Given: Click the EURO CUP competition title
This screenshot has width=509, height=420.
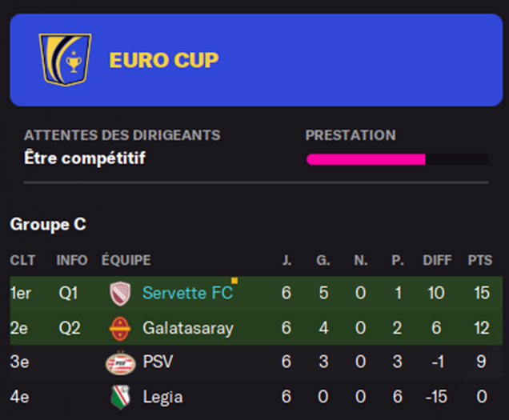Looking at the screenshot, I should (x=164, y=60).
